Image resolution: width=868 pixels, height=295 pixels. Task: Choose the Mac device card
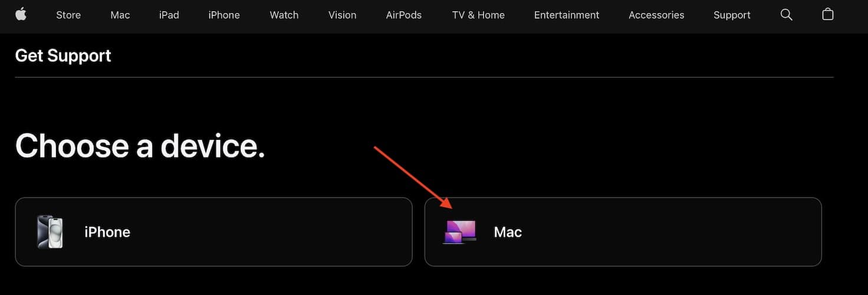point(623,232)
